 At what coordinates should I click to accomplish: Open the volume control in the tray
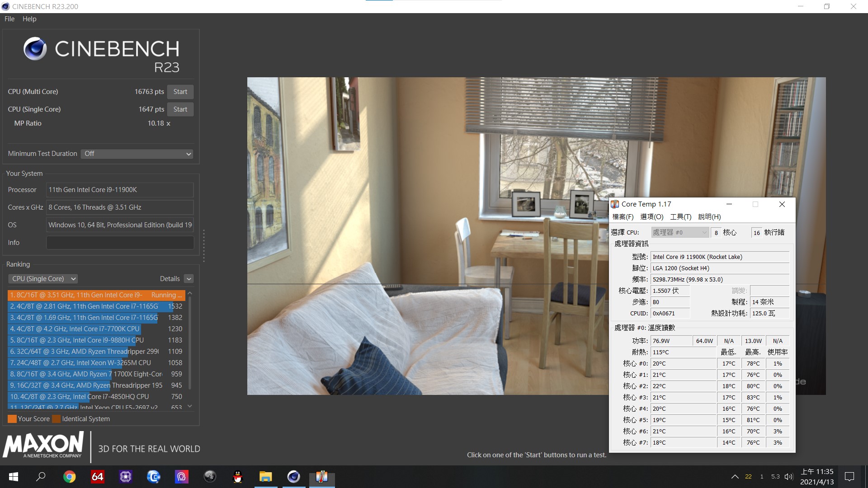(789, 477)
